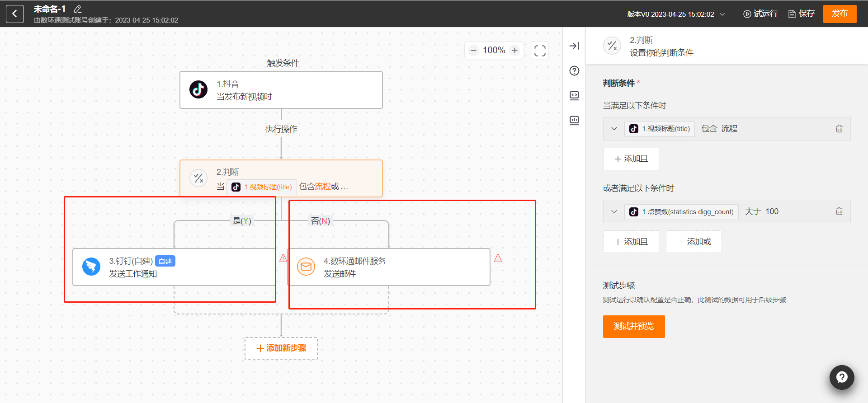Toggle fullscreen canvas view
This screenshot has height=403, width=868.
pyautogui.click(x=540, y=51)
